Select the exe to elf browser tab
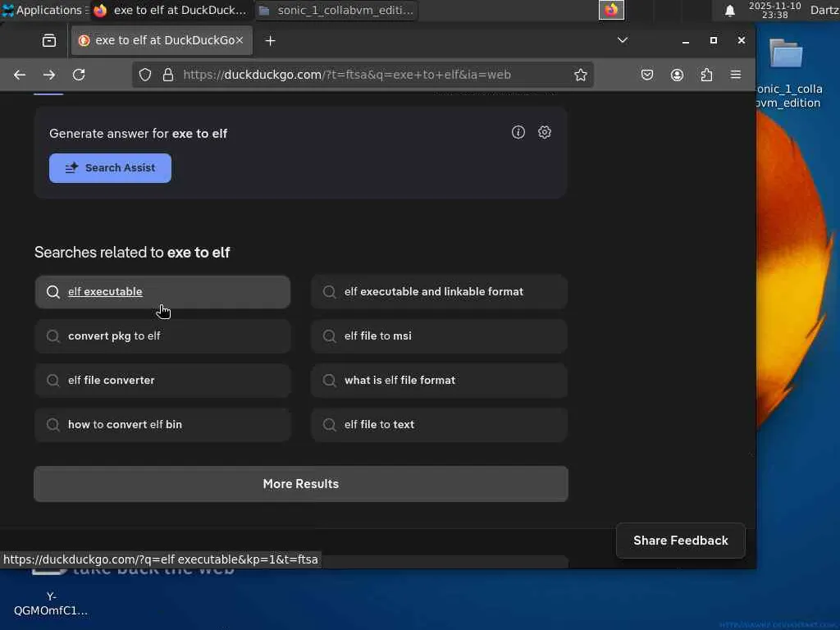 tap(162, 40)
